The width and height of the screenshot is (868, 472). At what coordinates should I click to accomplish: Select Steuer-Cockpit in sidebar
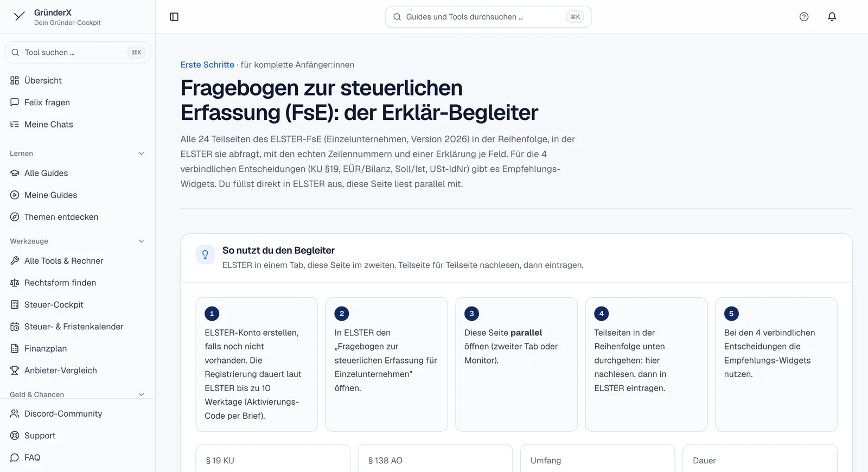pos(78,305)
